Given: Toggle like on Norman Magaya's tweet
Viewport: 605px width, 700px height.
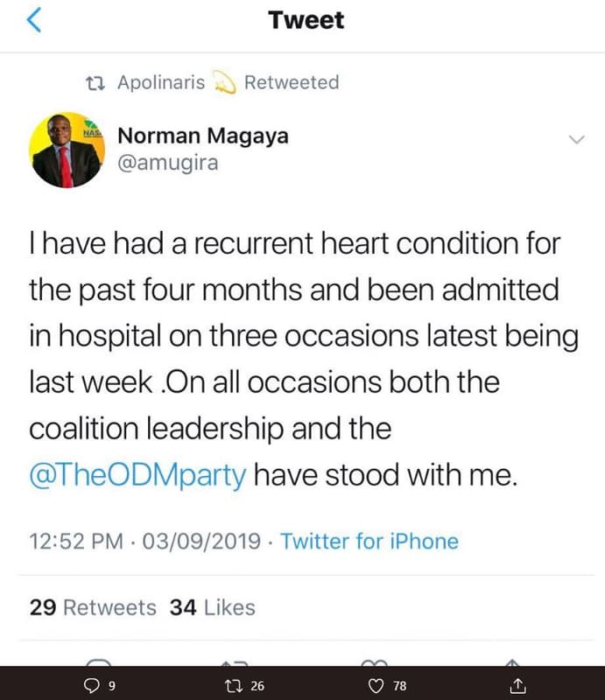Looking at the screenshot, I should click(375, 686).
